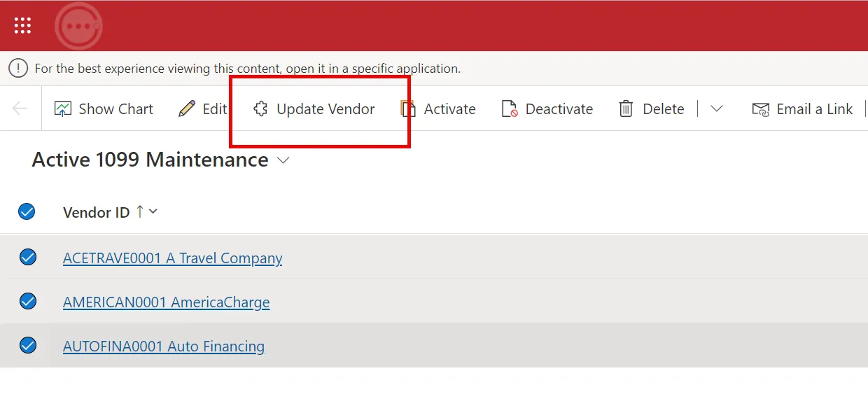This screenshot has width=868, height=413.
Task: Click the Activate command label
Action: click(450, 109)
